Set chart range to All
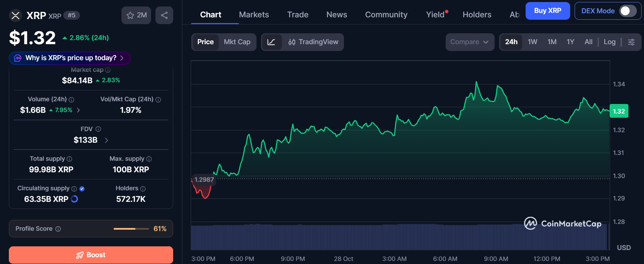This screenshot has width=644, height=264. tap(589, 42)
